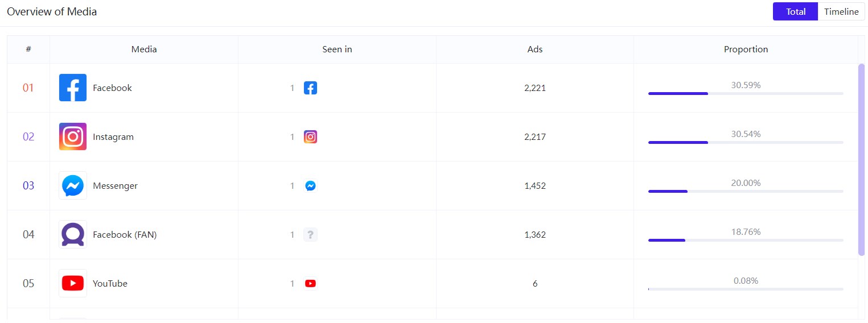Click the large Facebook logo in Media column
868x323 pixels.
73,88
